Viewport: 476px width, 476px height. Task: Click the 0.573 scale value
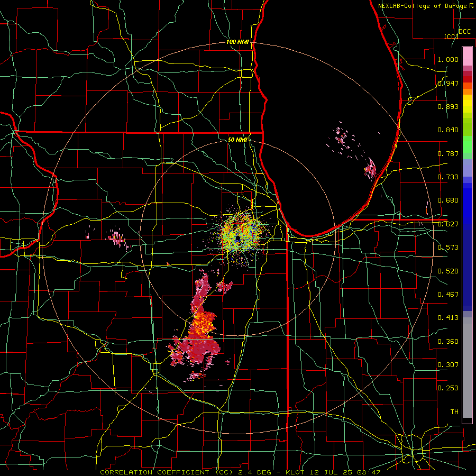click(448, 248)
